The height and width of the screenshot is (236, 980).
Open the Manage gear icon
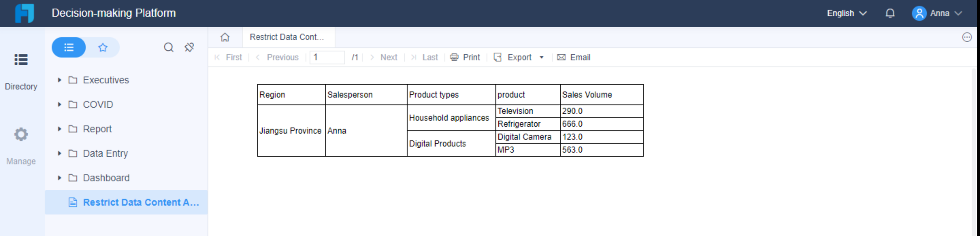[21, 134]
